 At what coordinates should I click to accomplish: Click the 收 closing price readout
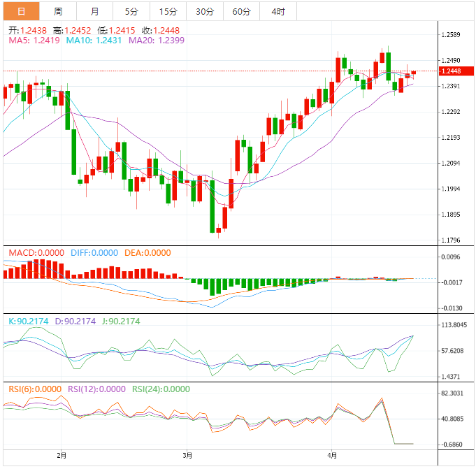click(x=157, y=31)
